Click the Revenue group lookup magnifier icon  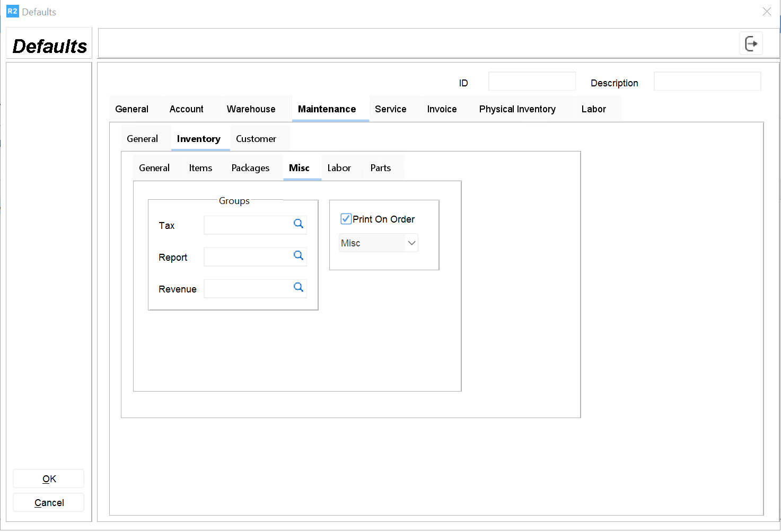299,288
